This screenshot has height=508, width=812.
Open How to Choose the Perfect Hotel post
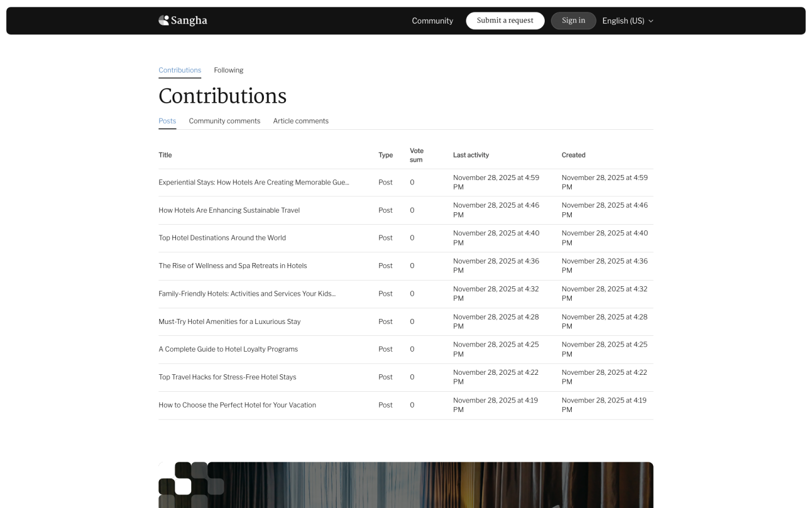coord(237,405)
